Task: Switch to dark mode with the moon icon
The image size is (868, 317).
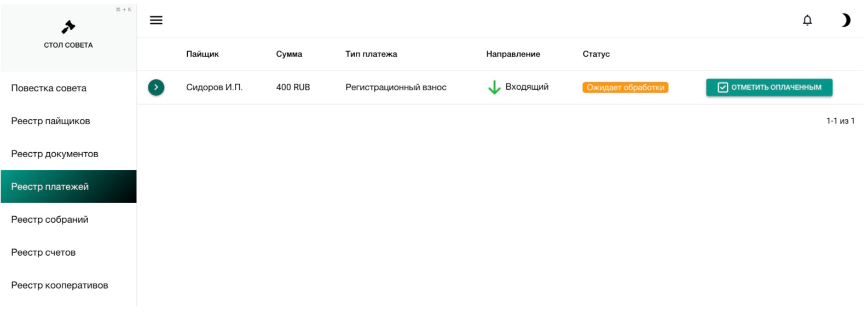Action: 846,20
